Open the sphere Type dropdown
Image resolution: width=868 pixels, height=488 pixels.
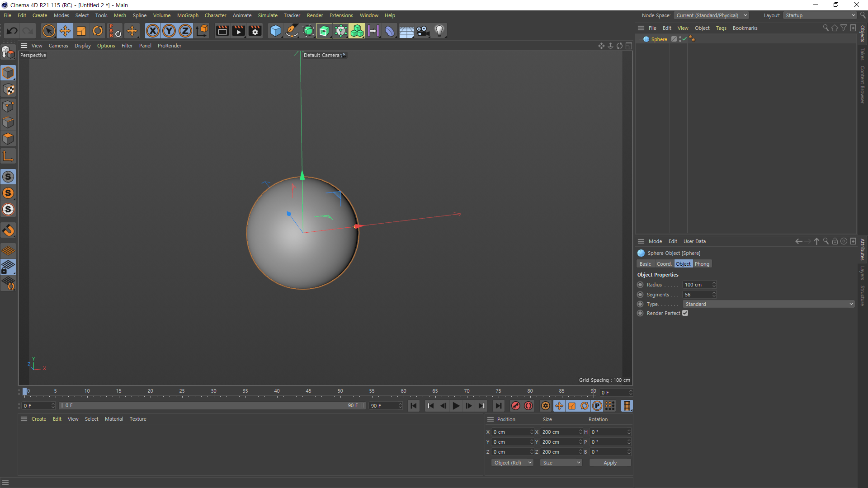769,304
